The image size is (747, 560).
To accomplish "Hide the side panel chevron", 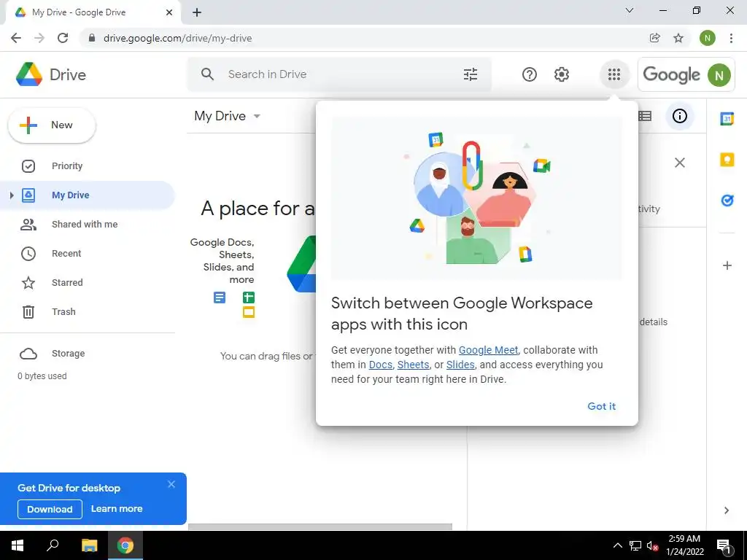I will pos(727,510).
